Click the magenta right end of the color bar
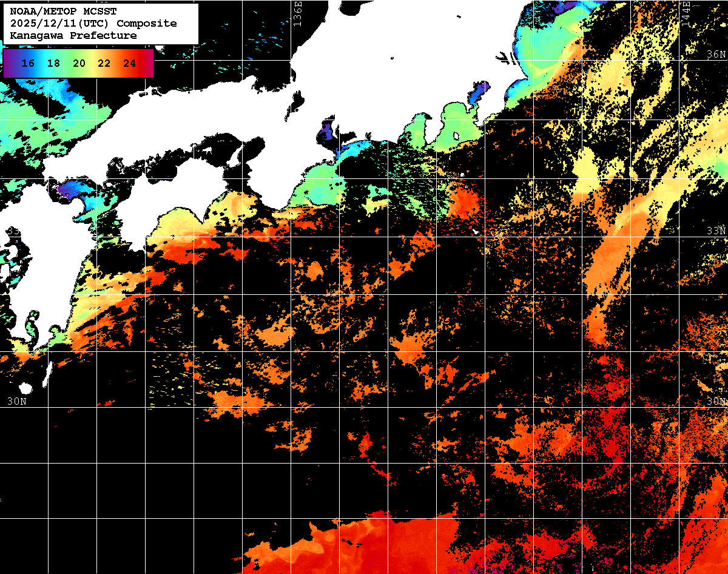Screen dimensions: 728x574 click(x=149, y=63)
